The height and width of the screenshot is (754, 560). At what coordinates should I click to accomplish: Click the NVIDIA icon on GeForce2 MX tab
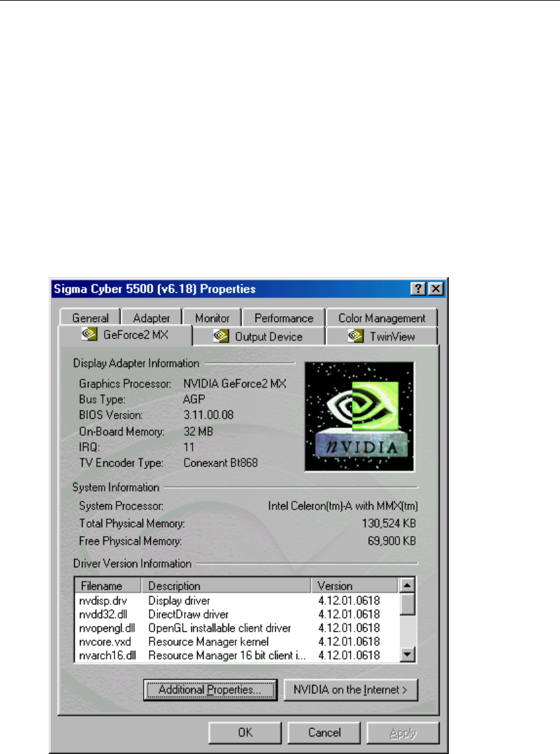89,334
